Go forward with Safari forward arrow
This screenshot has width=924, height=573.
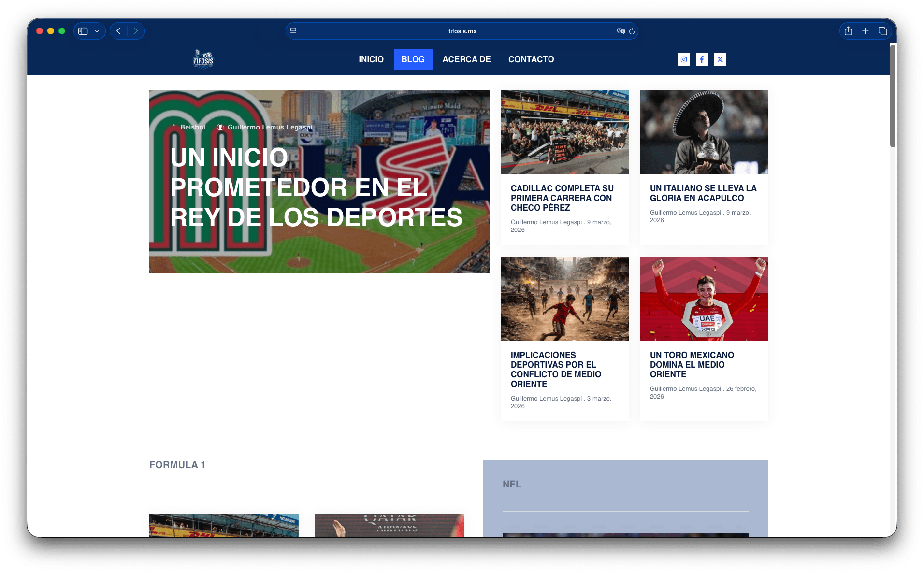[x=136, y=31]
